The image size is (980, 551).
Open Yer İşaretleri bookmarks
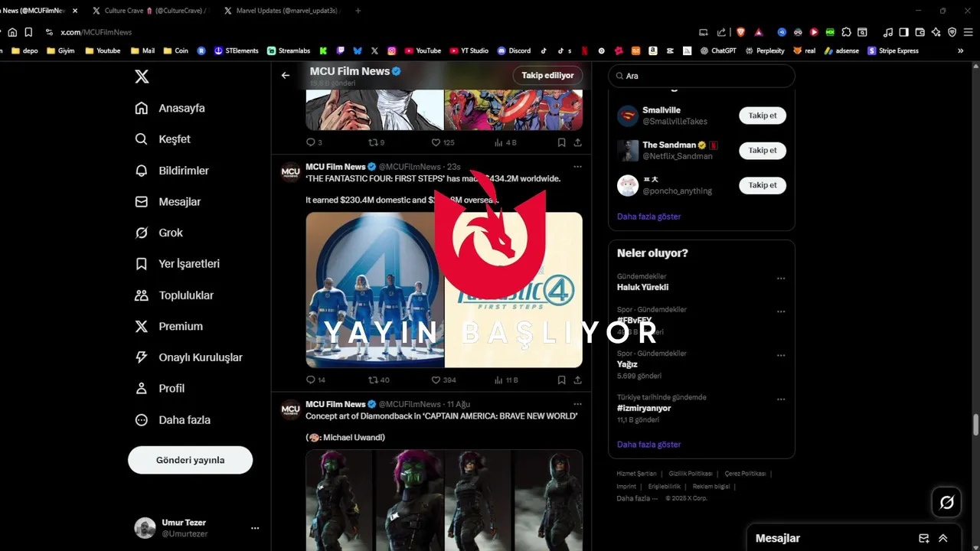coord(177,264)
